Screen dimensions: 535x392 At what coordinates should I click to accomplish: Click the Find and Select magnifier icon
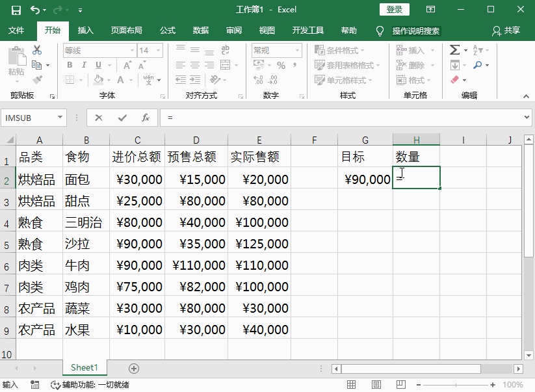pyautogui.click(x=478, y=65)
